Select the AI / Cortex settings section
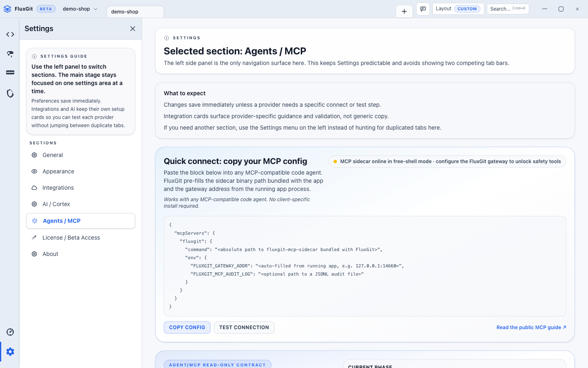The width and height of the screenshot is (588, 368). (x=80, y=204)
